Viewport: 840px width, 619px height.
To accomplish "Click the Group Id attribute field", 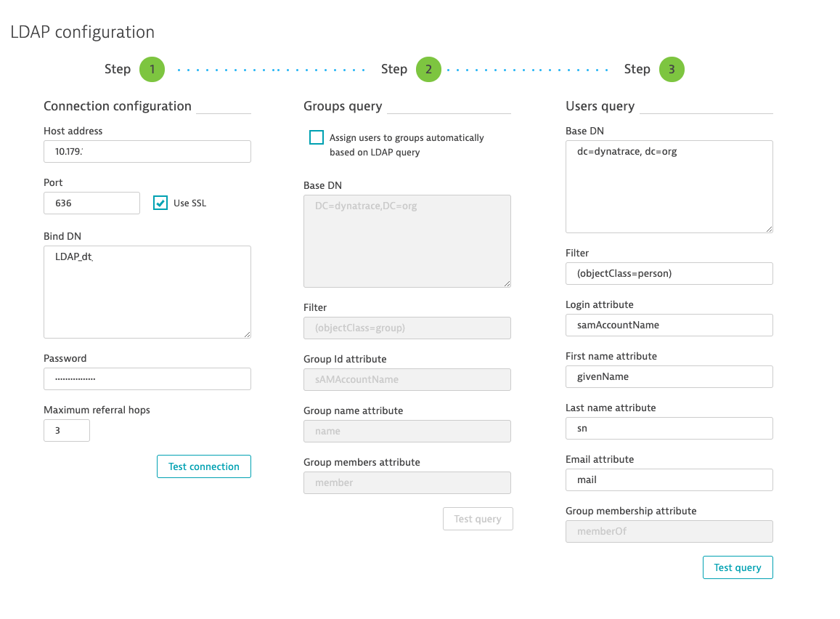I will (x=407, y=379).
